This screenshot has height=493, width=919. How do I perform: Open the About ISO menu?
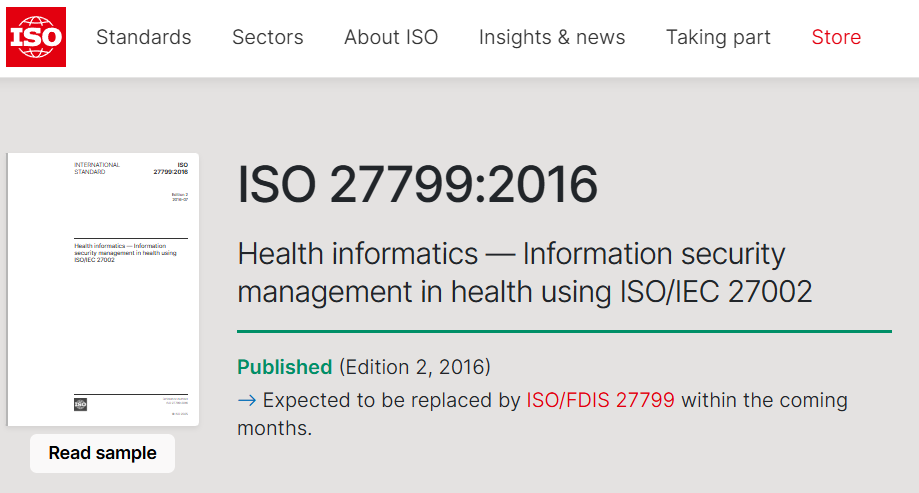coord(391,37)
